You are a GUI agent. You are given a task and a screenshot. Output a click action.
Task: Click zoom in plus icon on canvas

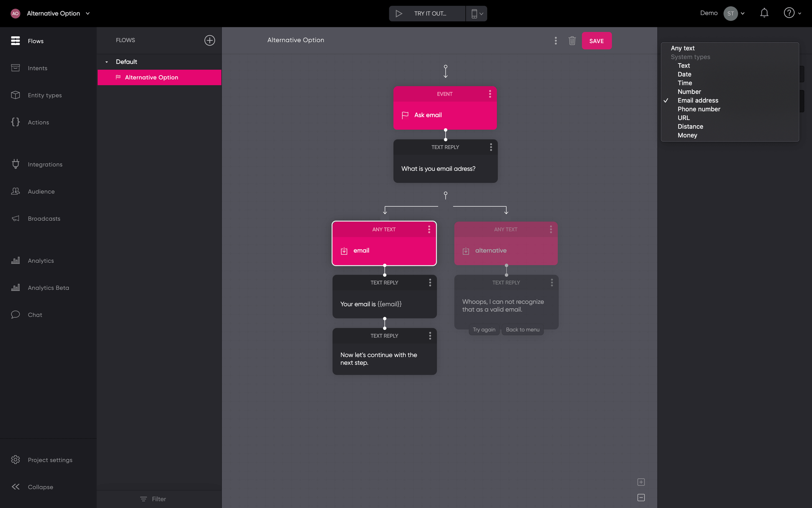641,482
